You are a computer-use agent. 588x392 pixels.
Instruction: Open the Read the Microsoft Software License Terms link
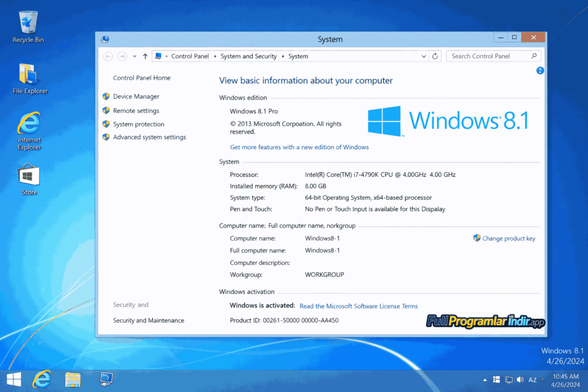pos(358,306)
